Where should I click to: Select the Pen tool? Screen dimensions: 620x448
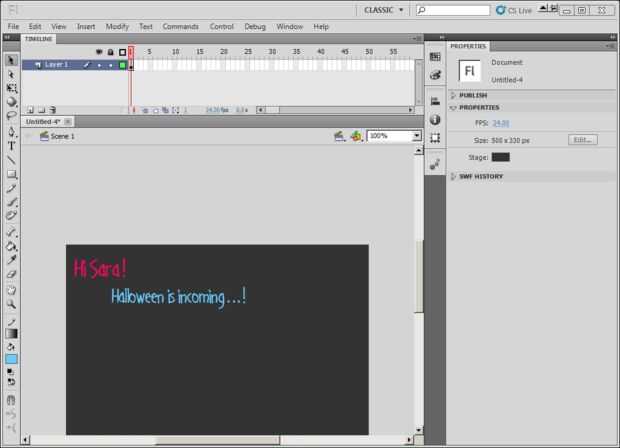coord(11,132)
